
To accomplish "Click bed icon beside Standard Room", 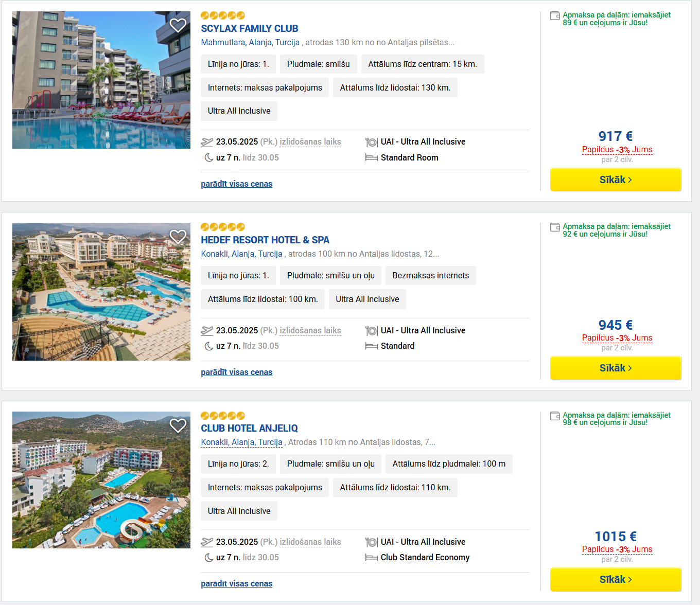I will 372,158.
